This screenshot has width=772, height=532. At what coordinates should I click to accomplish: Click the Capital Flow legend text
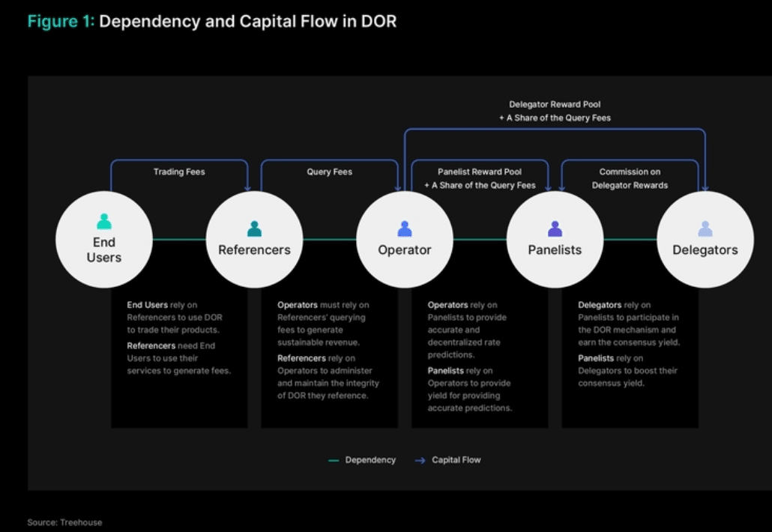[x=456, y=460]
